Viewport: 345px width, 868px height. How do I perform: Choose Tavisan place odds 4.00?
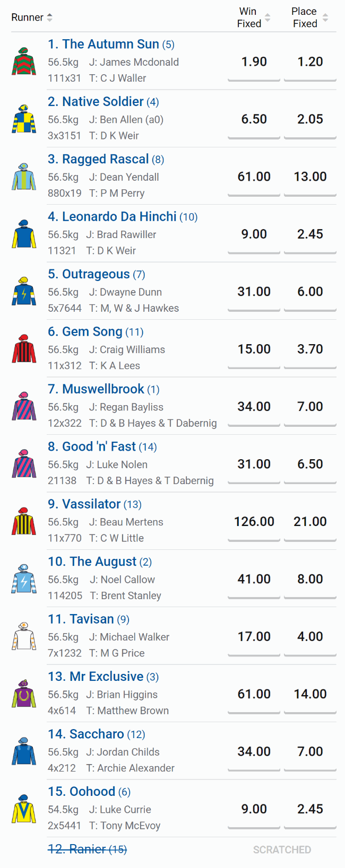pyautogui.click(x=310, y=637)
